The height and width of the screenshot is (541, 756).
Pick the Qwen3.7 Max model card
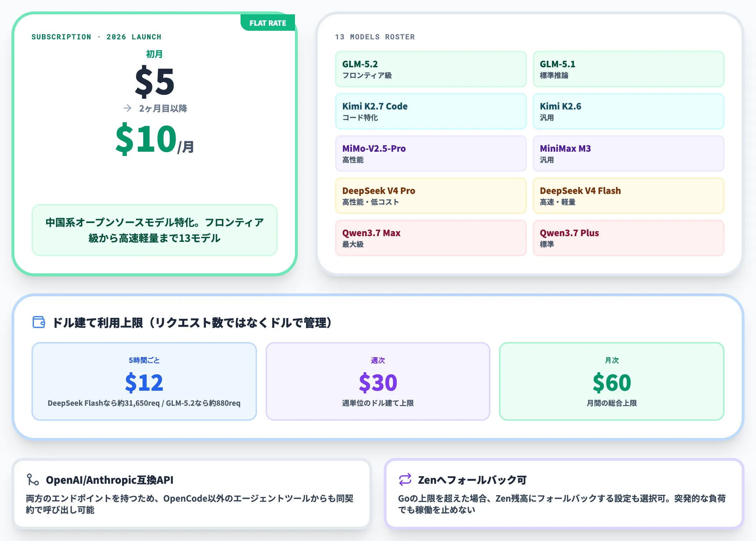coord(431,238)
